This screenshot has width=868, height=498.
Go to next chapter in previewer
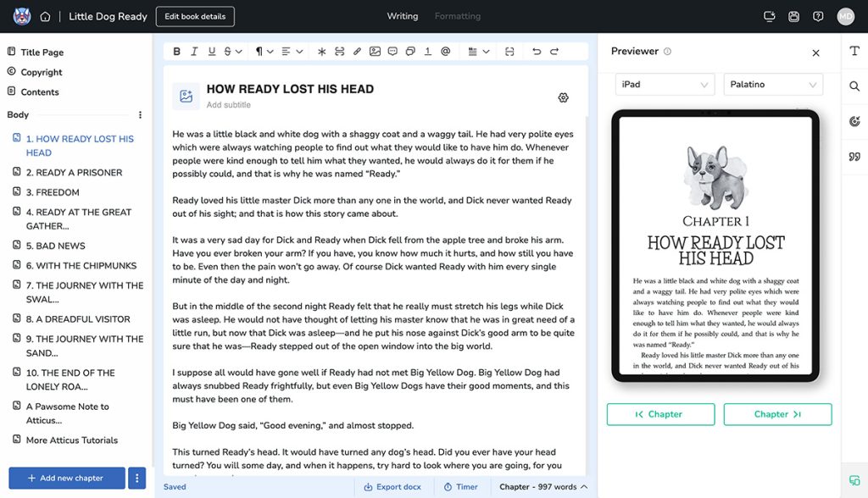coord(778,414)
